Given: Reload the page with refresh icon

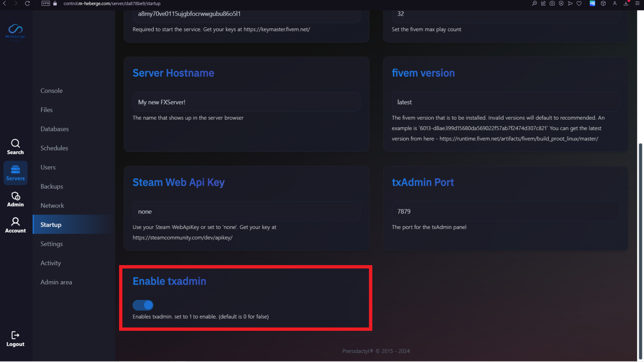Looking at the screenshot, I should coord(28,3).
